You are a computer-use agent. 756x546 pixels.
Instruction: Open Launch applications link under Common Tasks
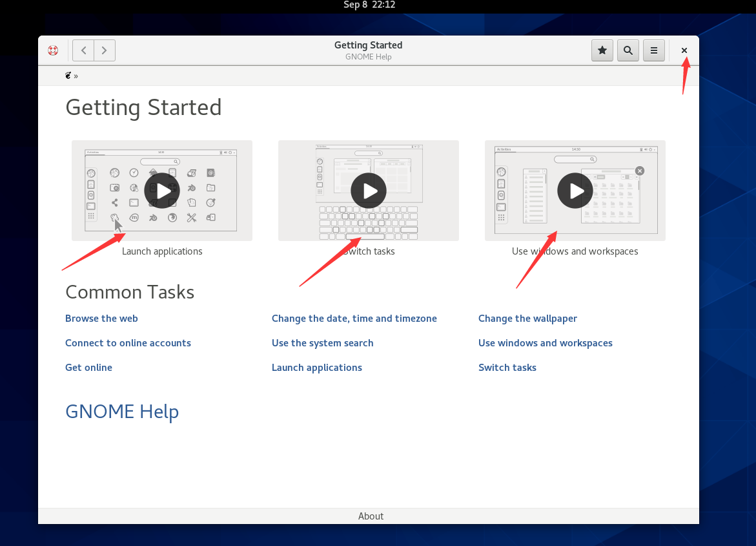pyautogui.click(x=317, y=368)
